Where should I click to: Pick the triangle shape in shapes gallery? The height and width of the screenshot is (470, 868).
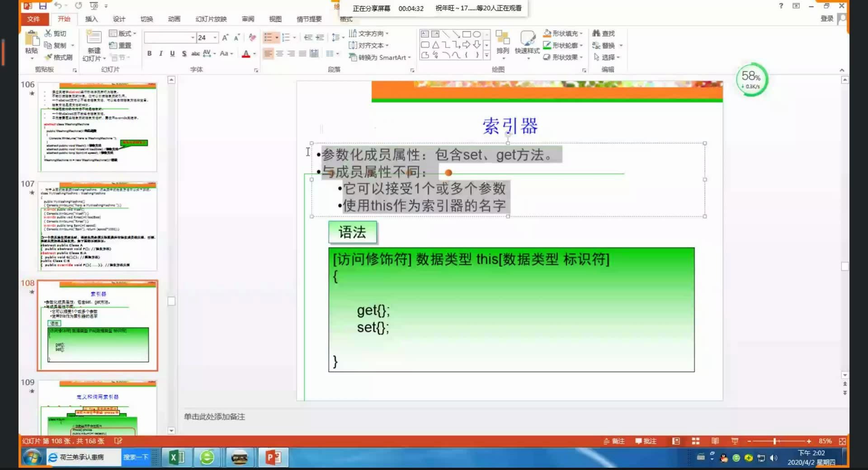point(435,45)
